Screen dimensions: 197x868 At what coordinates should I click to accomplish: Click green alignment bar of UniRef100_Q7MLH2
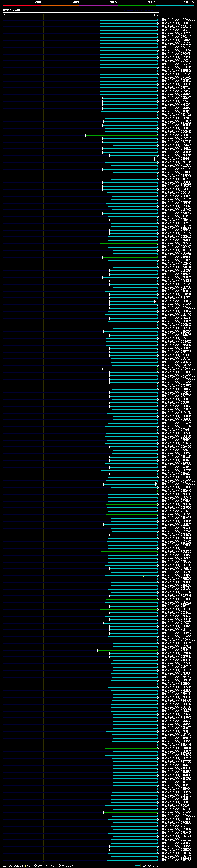(x=132, y=504)
